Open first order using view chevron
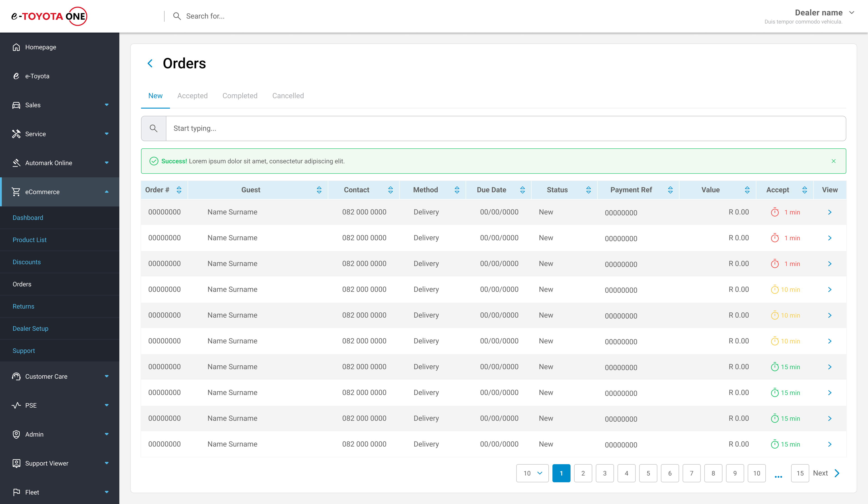This screenshot has height=504, width=868. coord(829,212)
